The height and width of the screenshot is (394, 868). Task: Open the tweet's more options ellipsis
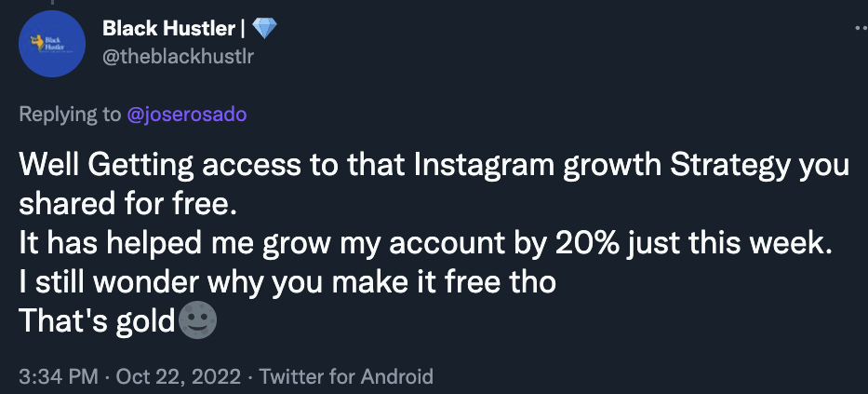(861, 28)
